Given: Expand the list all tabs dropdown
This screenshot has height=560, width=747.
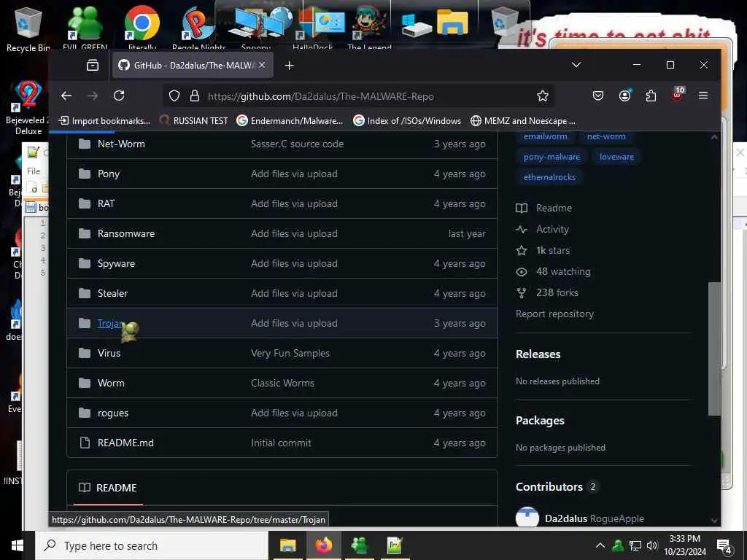Looking at the screenshot, I should click(576, 65).
